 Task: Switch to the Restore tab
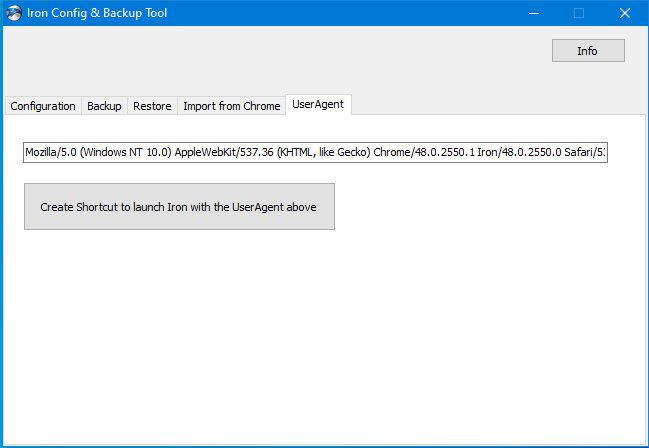[152, 106]
